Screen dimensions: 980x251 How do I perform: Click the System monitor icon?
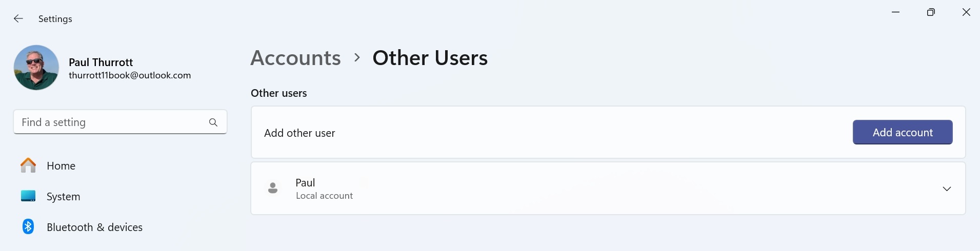click(x=28, y=196)
